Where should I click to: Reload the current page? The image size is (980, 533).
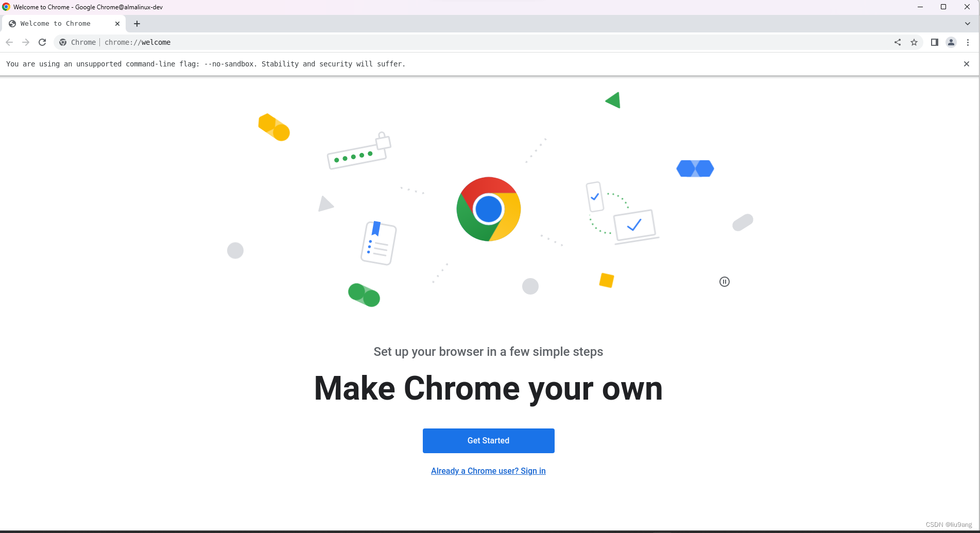(x=42, y=42)
